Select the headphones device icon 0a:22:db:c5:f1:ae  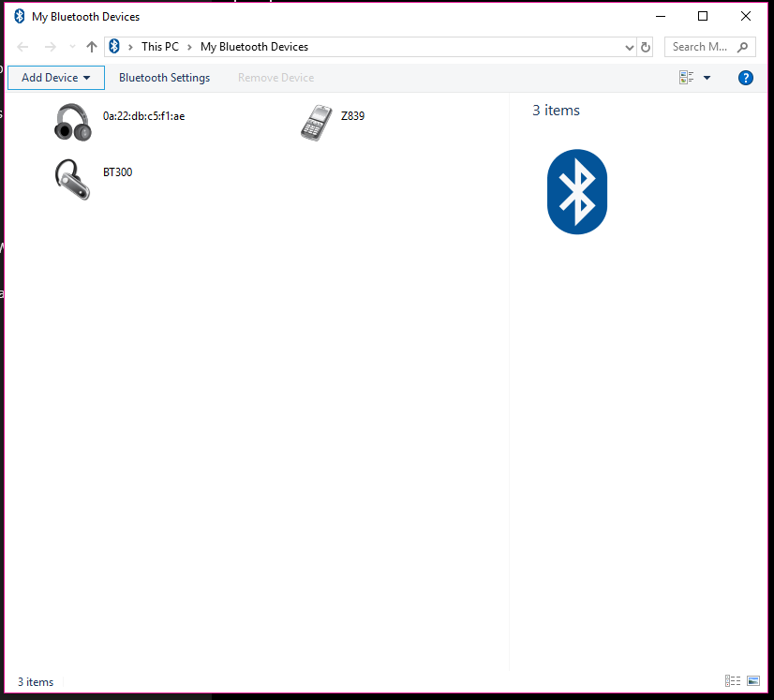[x=72, y=122]
